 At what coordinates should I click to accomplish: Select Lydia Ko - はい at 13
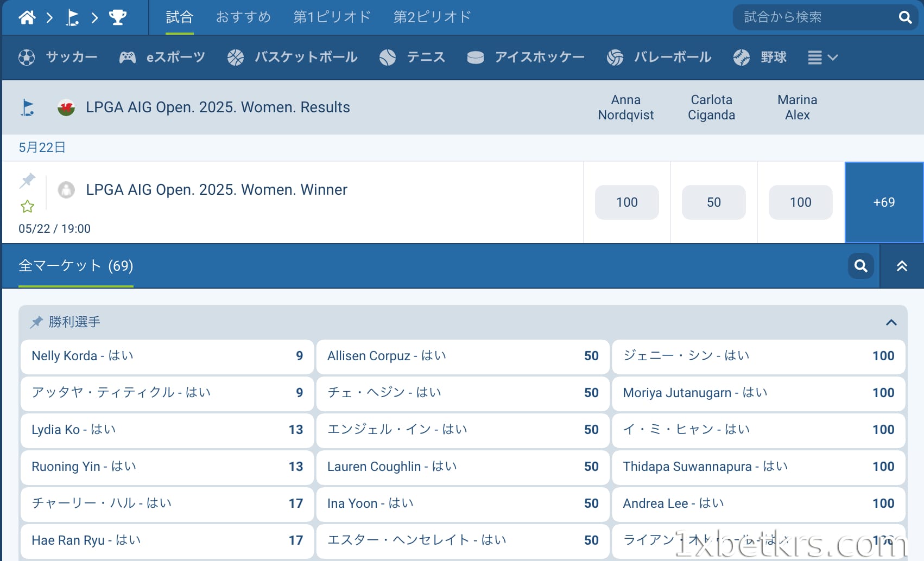click(167, 430)
